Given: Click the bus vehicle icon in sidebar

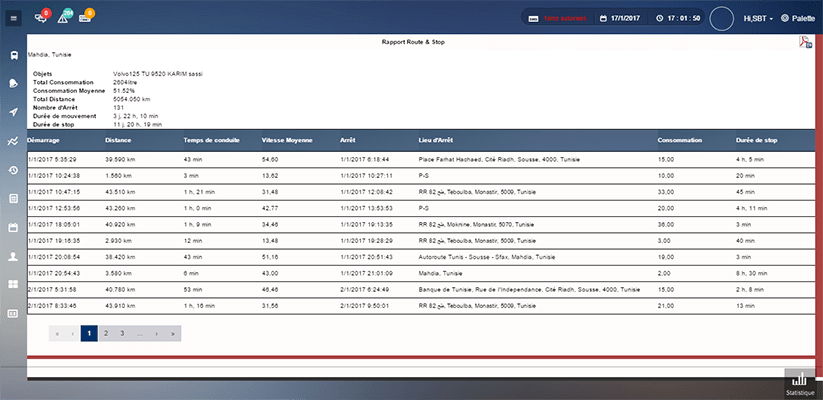Looking at the screenshot, I should 13,55.
